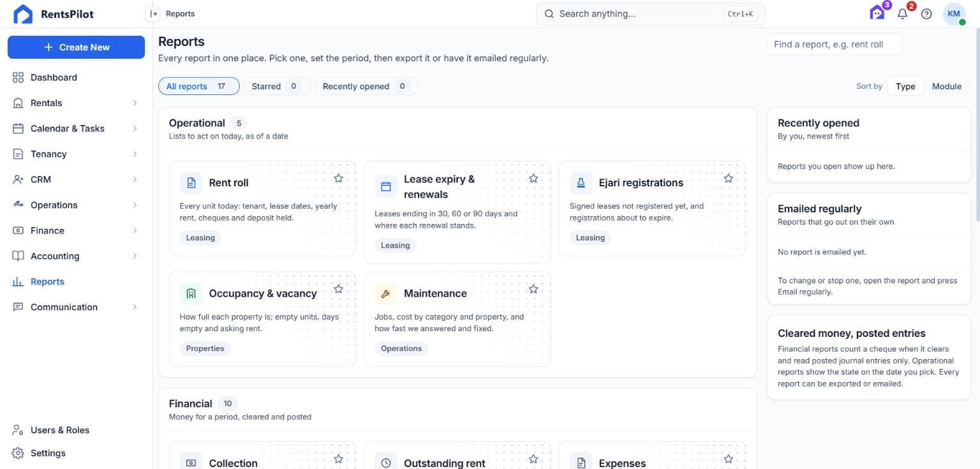The image size is (980, 469).
Task: Expand the Finance submenu chevron
Action: click(x=135, y=230)
